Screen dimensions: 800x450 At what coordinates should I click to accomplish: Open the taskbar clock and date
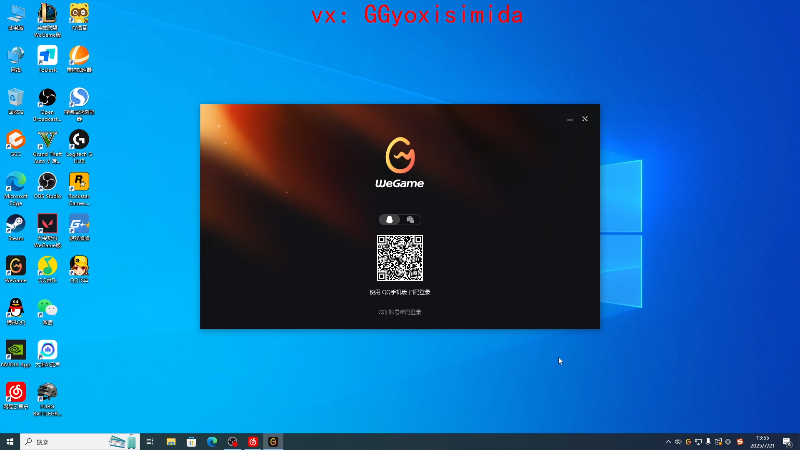click(762, 442)
